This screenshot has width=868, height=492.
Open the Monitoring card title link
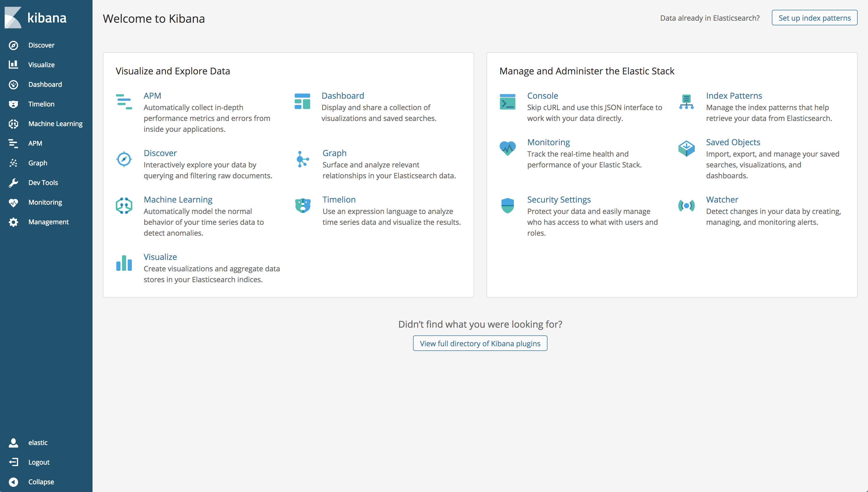pos(549,142)
